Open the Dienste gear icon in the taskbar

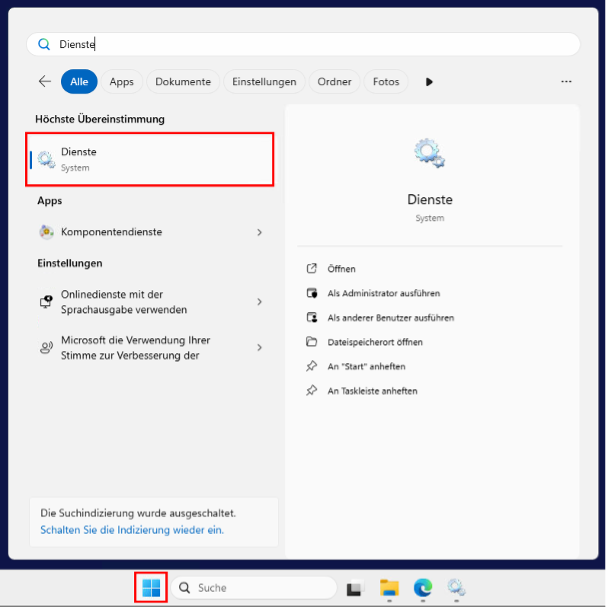pyautogui.click(x=456, y=588)
